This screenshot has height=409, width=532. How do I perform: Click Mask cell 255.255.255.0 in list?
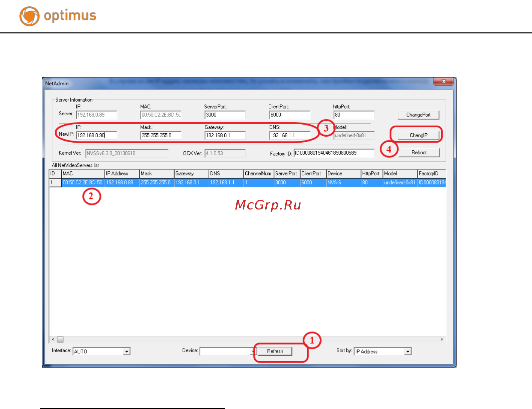[157, 182]
